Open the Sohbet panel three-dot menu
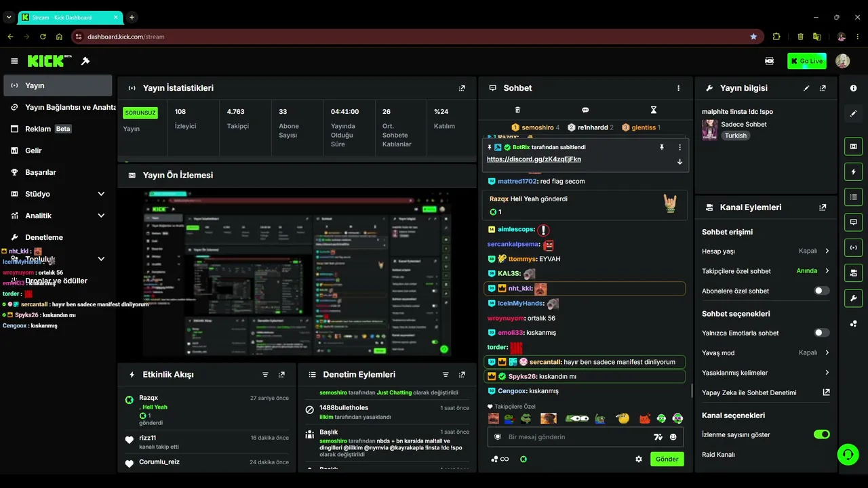This screenshot has width=868, height=488. pos(678,88)
